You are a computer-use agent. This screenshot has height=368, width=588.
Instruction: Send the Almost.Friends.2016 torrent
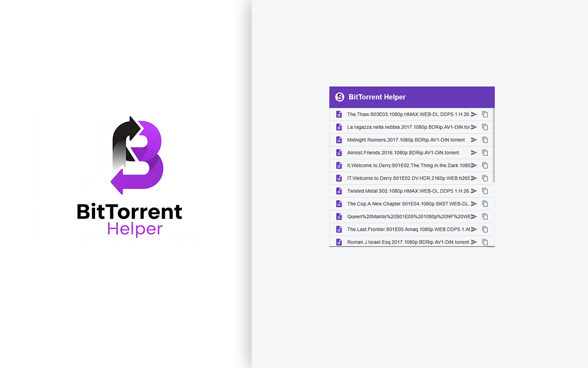(474, 153)
